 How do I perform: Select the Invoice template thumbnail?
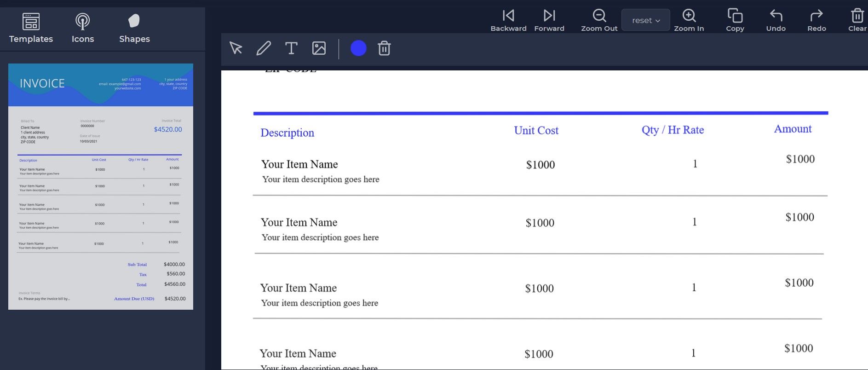click(x=101, y=186)
